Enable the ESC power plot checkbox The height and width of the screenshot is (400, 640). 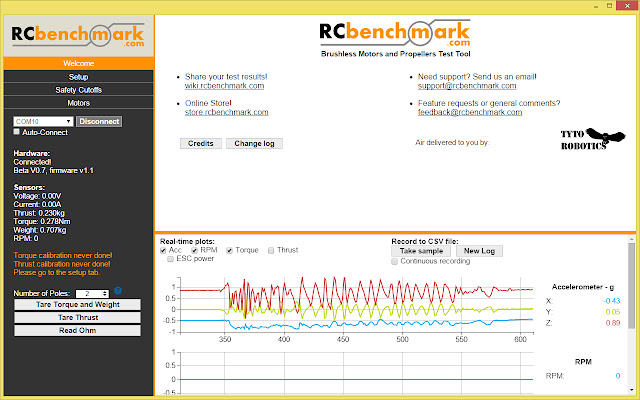tap(171, 259)
